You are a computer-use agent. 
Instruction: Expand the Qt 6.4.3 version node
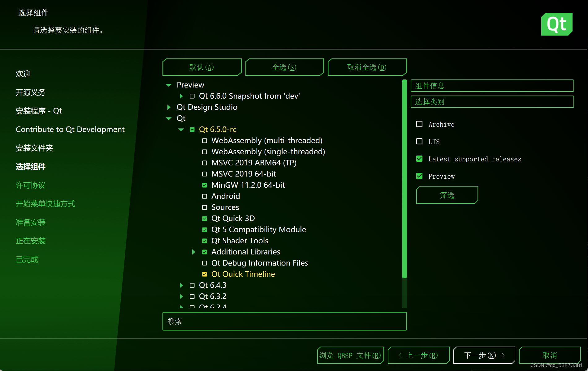pos(181,285)
